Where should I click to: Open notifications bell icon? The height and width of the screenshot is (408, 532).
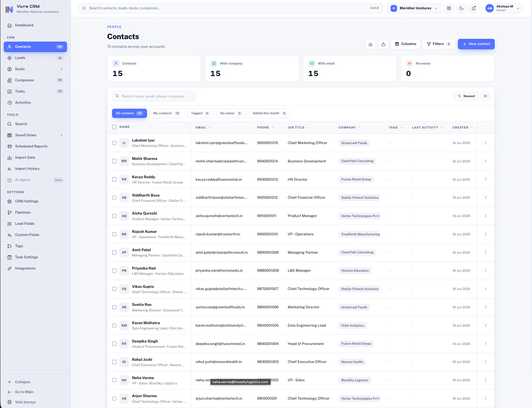[474, 8]
